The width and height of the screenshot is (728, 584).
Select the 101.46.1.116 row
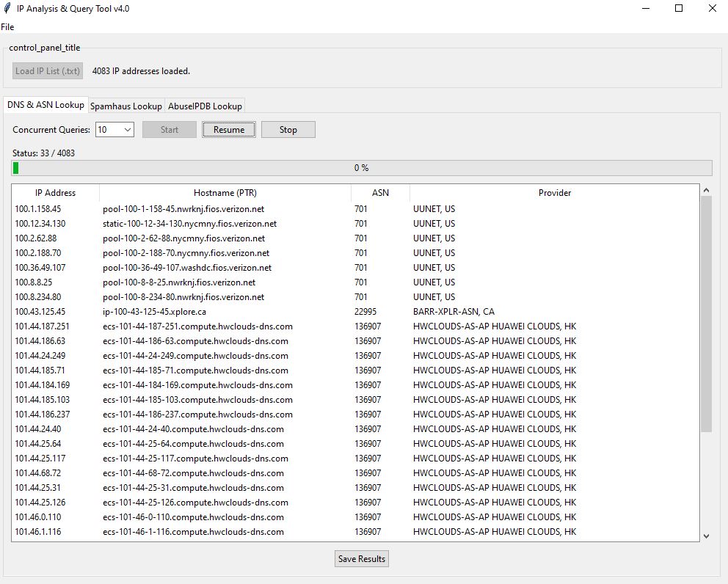pyautogui.click(x=355, y=532)
